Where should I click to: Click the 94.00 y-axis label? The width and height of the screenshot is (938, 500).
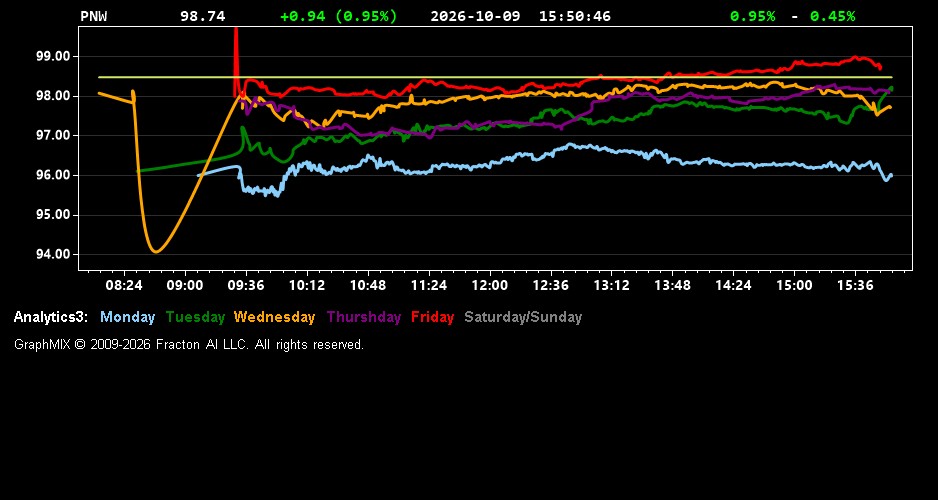[54, 254]
